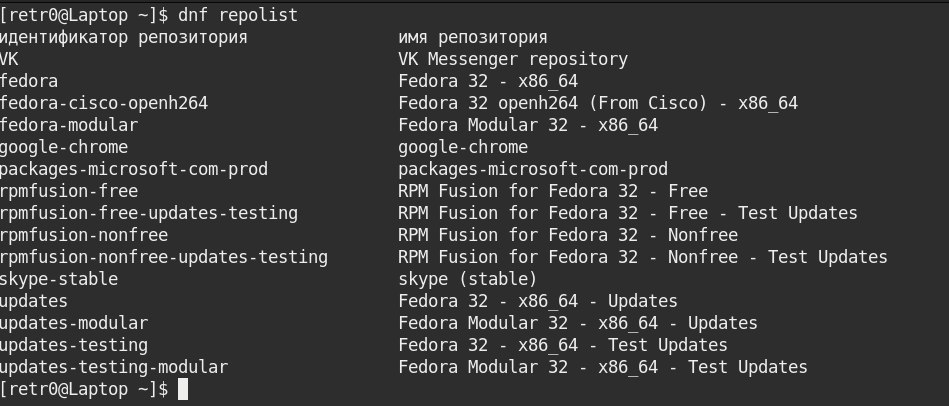
Task: Click the skype (stable) repository name
Action: [x=467, y=280]
